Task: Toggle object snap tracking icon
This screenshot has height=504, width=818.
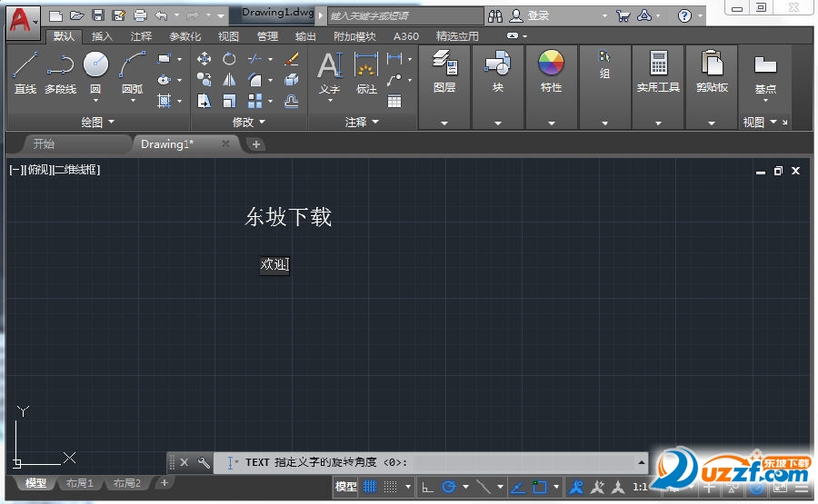Action: click(518, 487)
